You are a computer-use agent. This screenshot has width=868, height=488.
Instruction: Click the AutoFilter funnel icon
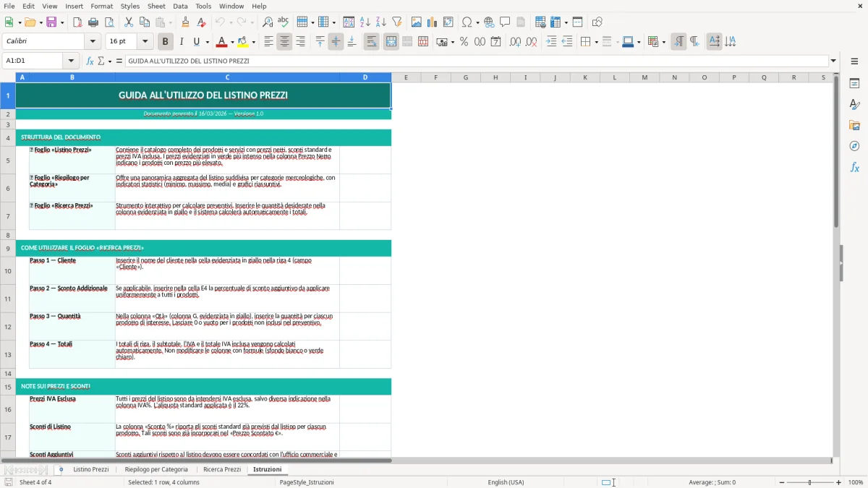click(396, 22)
